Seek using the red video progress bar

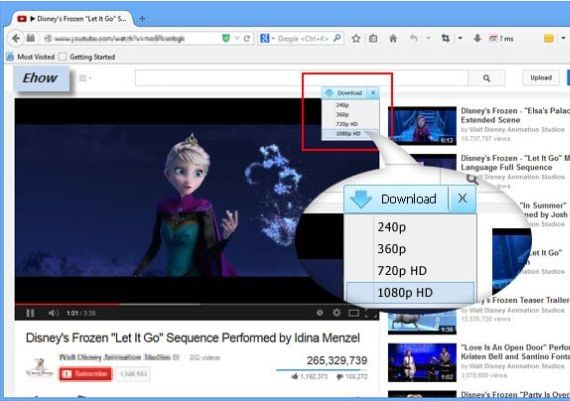click(67, 304)
